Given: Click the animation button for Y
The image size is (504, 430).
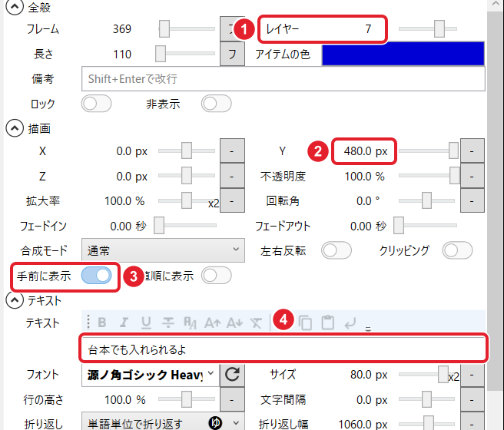Looking at the screenshot, I should pos(472,151).
